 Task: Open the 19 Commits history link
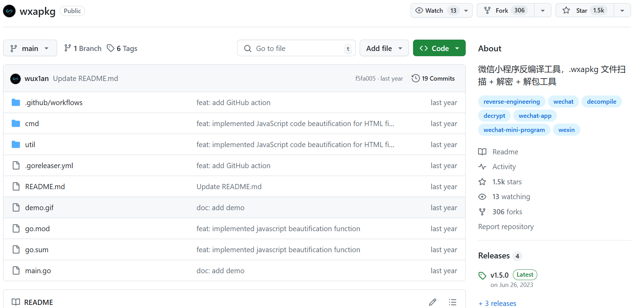pos(438,79)
